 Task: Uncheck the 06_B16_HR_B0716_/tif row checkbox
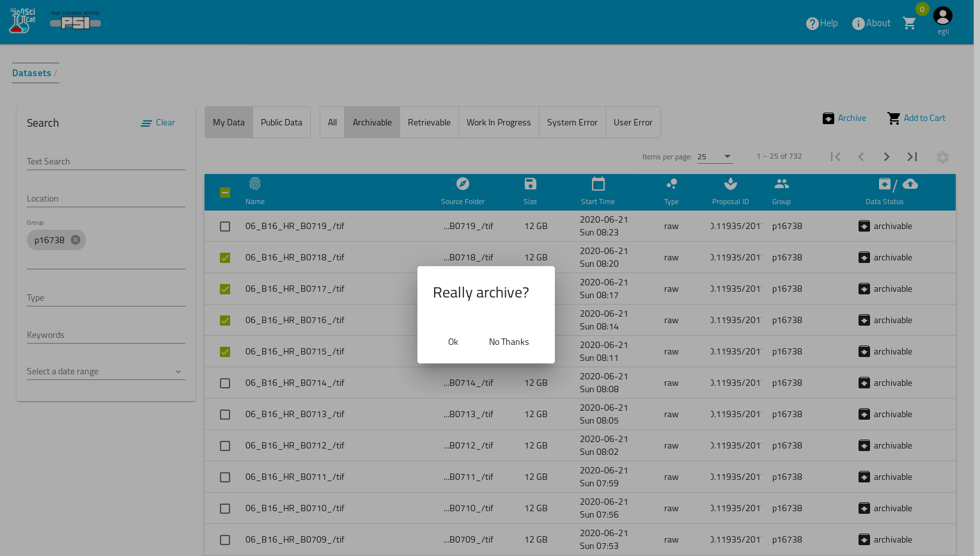coord(225,321)
